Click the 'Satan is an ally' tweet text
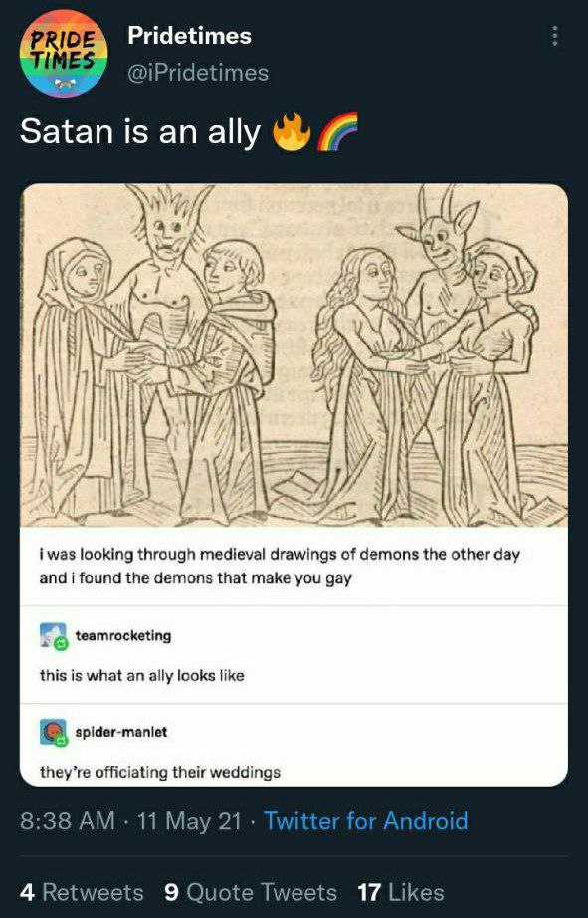This screenshot has width=588, height=918. click(x=140, y=131)
